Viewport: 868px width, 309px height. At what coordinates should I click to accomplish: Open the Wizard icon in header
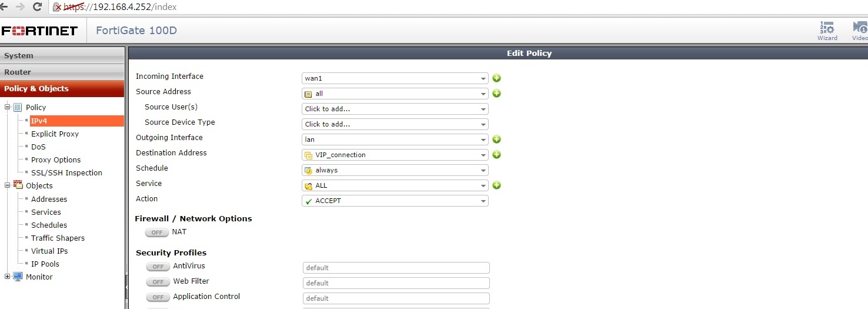(x=827, y=31)
